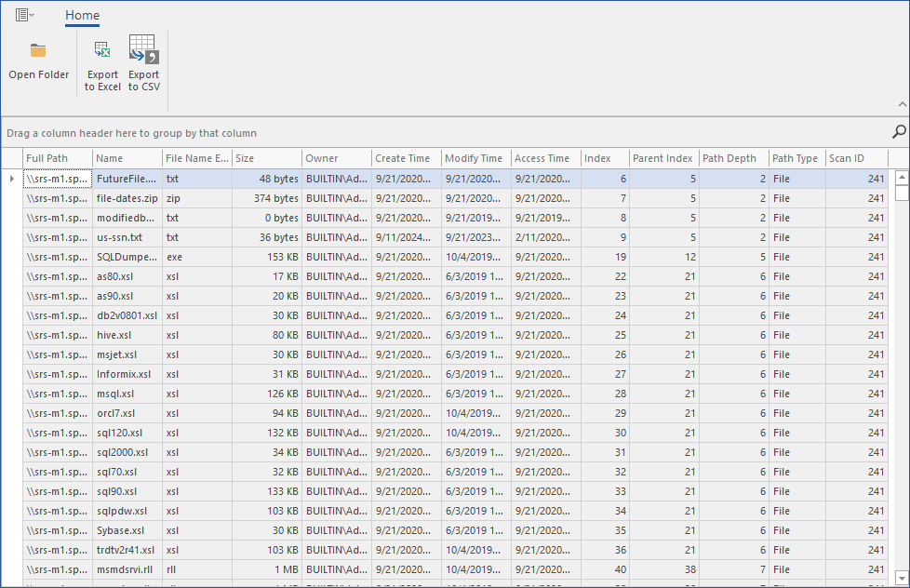The height and width of the screenshot is (588, 910).
Task: Click the 2/11/2020... access time cell
Action: pos(545,237)
